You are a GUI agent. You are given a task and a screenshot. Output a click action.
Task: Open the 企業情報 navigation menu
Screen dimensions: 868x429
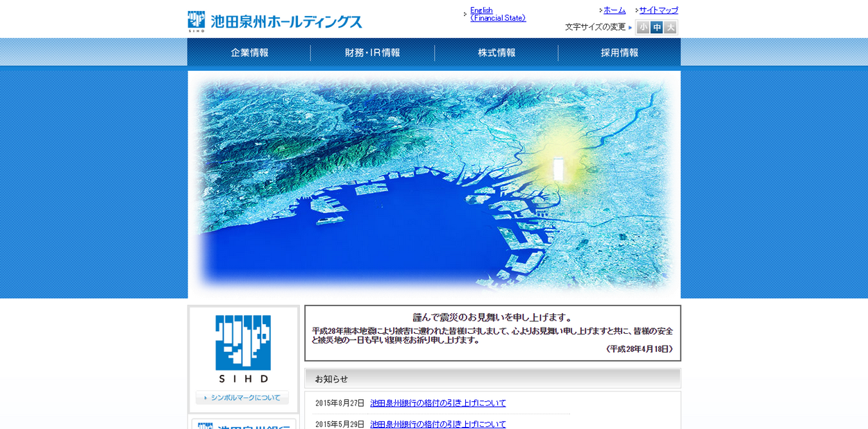point(249,53)
